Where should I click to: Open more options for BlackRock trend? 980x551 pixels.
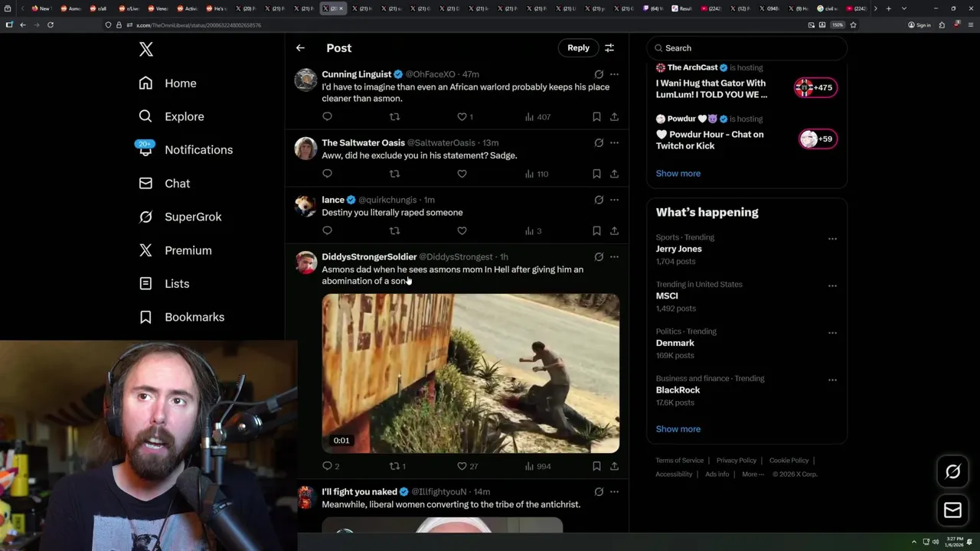832,380
